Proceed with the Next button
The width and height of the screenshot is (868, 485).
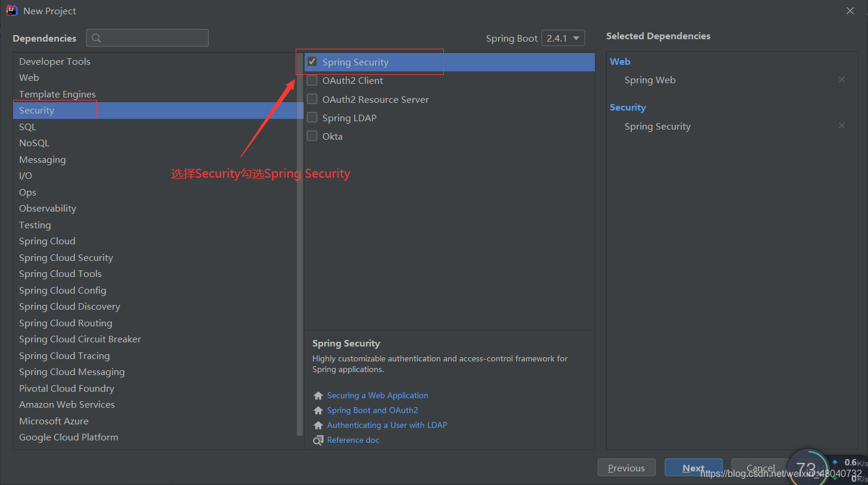[x=693, y=468]
